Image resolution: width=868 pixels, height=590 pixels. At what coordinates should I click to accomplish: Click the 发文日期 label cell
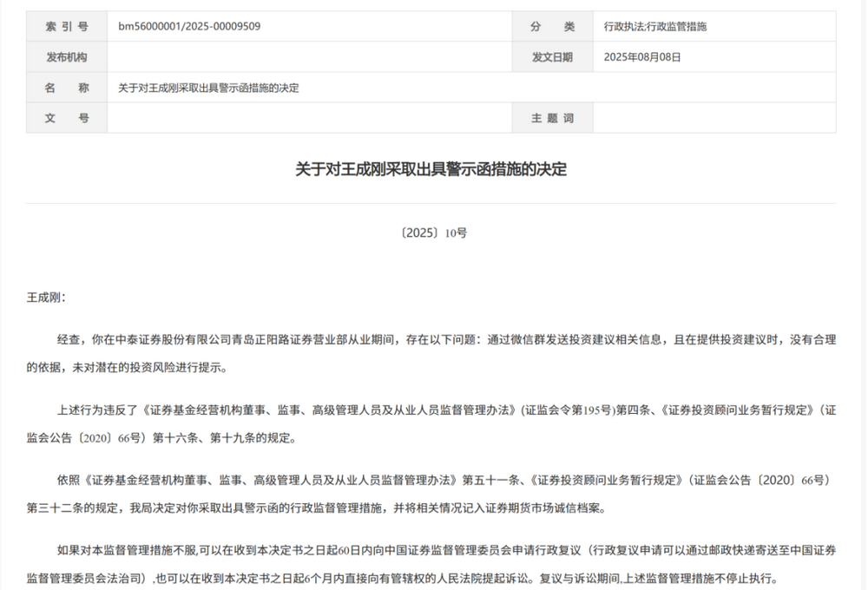point(552,56)
